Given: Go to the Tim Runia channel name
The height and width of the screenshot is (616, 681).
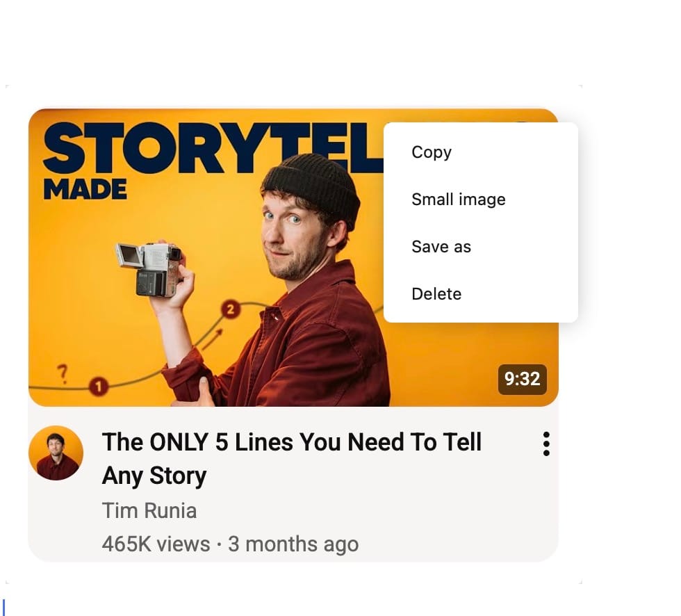Looking at the screenshot, I should click(149, 511).
